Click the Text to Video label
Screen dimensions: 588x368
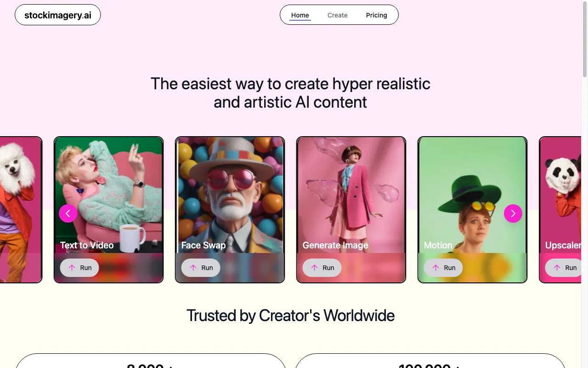tap(87, 245)
